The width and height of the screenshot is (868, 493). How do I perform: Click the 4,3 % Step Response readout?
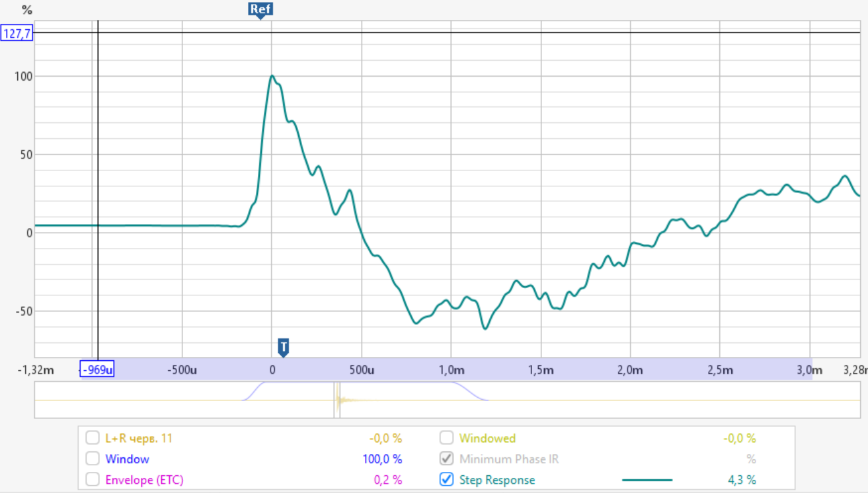(x=741, y=480)
